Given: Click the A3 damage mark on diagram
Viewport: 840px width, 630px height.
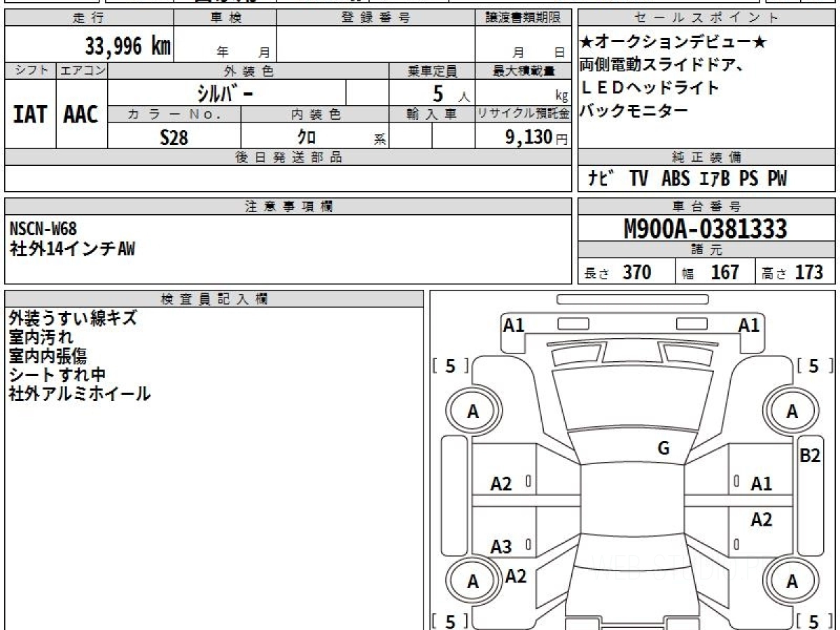Looking at the screenshot, I should pos(501,547).
